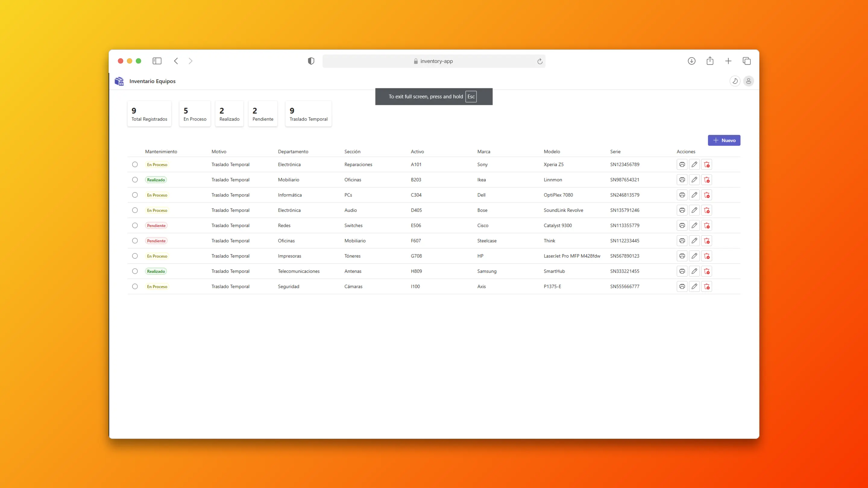Image resolution: width=868 pixels, height=488 pixels.
Task: Open the user profile icon
Action: pyautogui.click(x=748, y=81)
